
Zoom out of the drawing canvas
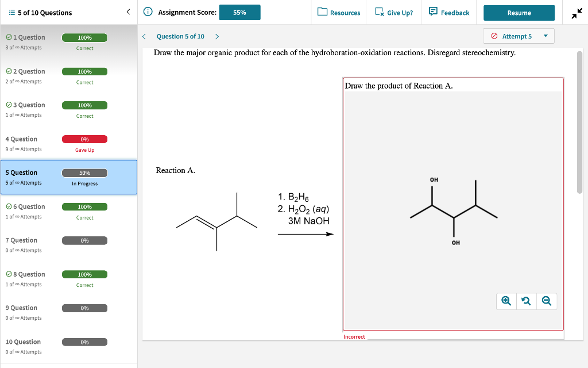546,301
